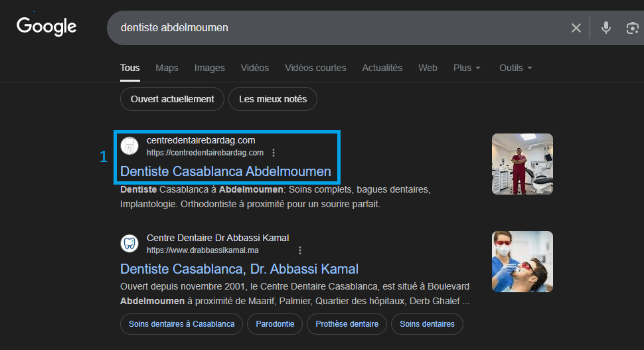Open 'Dentiste Casablanca, Dr. Abbassi Kamal' link
The height and width of the screenshot is (350, 644).
(239, 269)
